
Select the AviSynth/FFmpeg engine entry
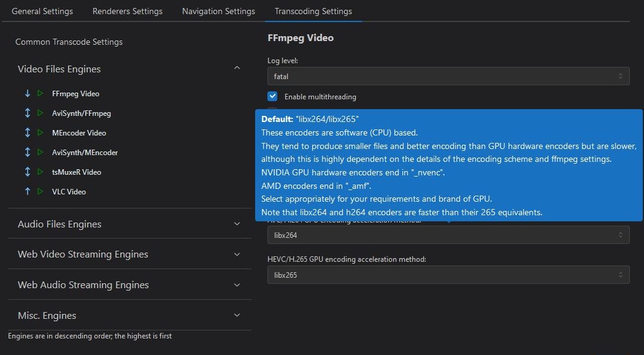point(82,113)
